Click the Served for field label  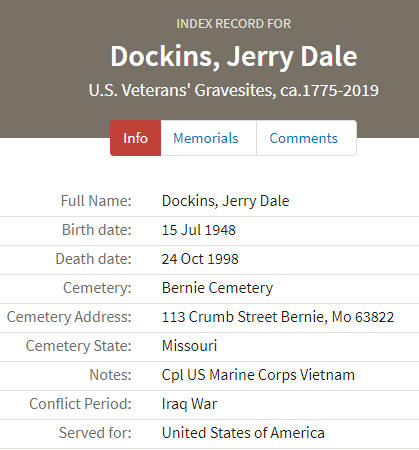pos(95,433)
